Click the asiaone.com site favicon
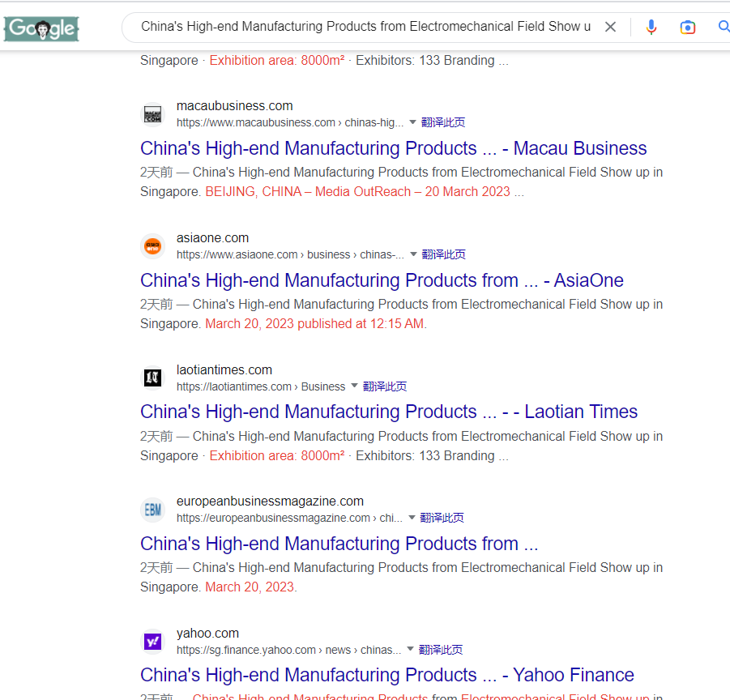 pyautogui.click(x=152, y=246)
